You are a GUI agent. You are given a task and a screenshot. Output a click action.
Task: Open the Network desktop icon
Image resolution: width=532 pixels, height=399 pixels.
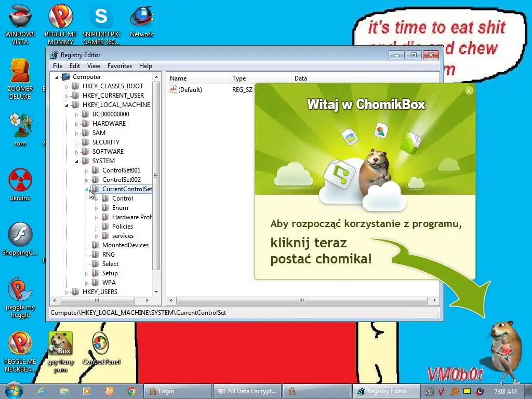[x=141, y=20]
